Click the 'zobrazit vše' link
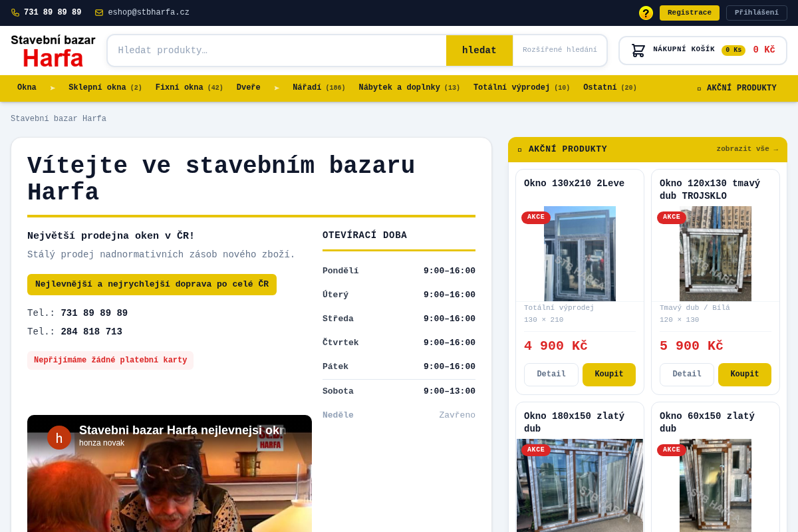The image size is (798, 532). pos(747,149)
